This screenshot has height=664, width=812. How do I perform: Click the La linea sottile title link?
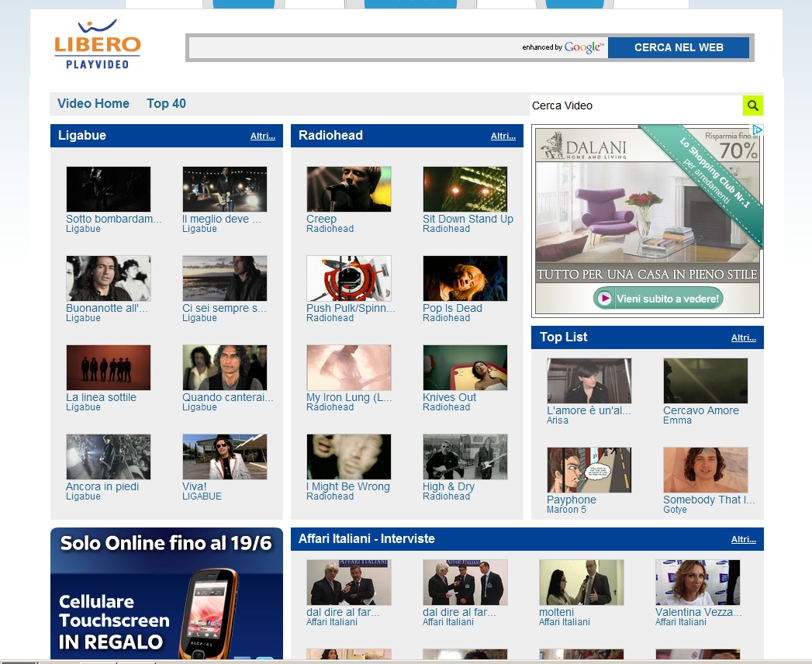coord(101,397)
